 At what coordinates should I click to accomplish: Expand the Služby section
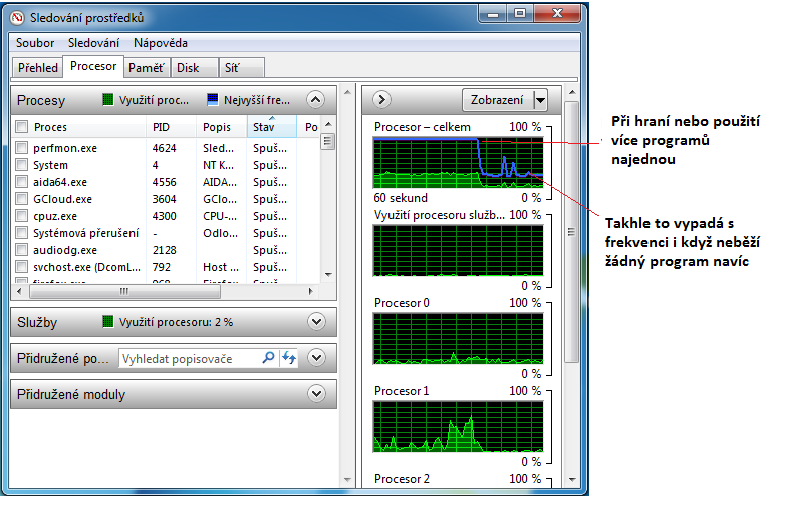(316, 322)
